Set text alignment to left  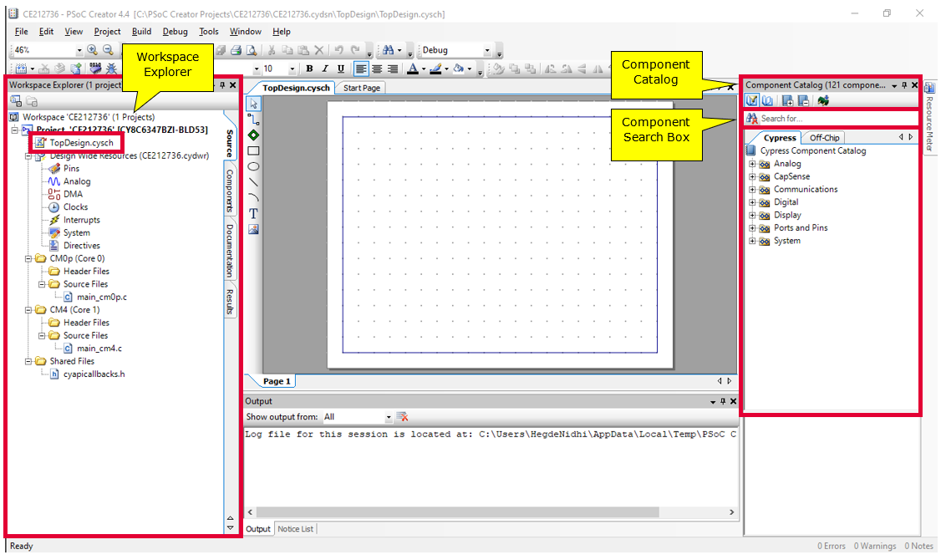point(361,69)
